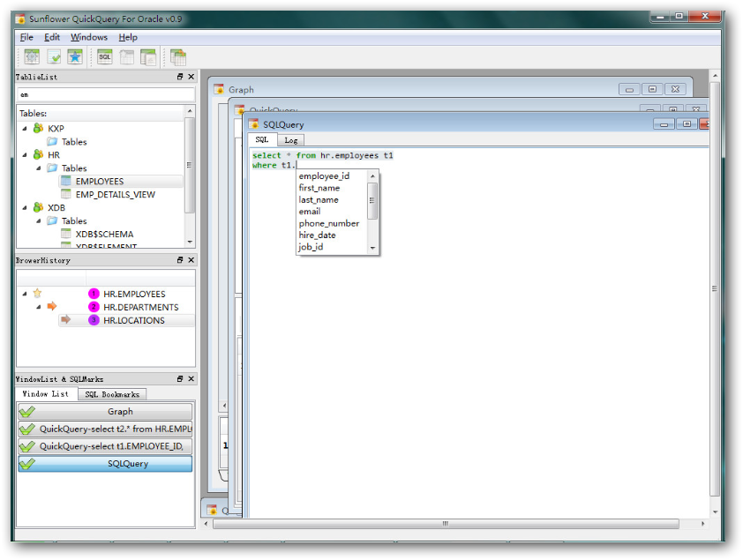Screen dimensions: 743x560
Task: Choose first_name from the autocomplete list
Action: [x=332, y=188]
